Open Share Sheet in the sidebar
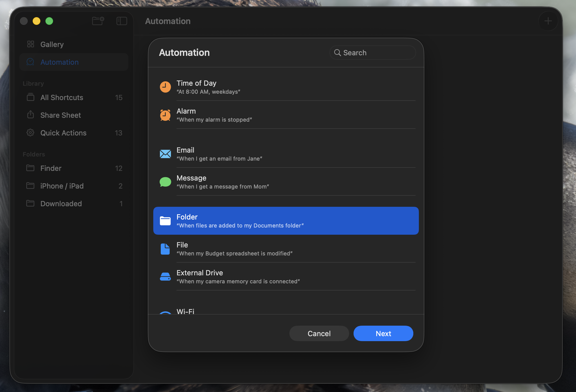 click(61, 115)
